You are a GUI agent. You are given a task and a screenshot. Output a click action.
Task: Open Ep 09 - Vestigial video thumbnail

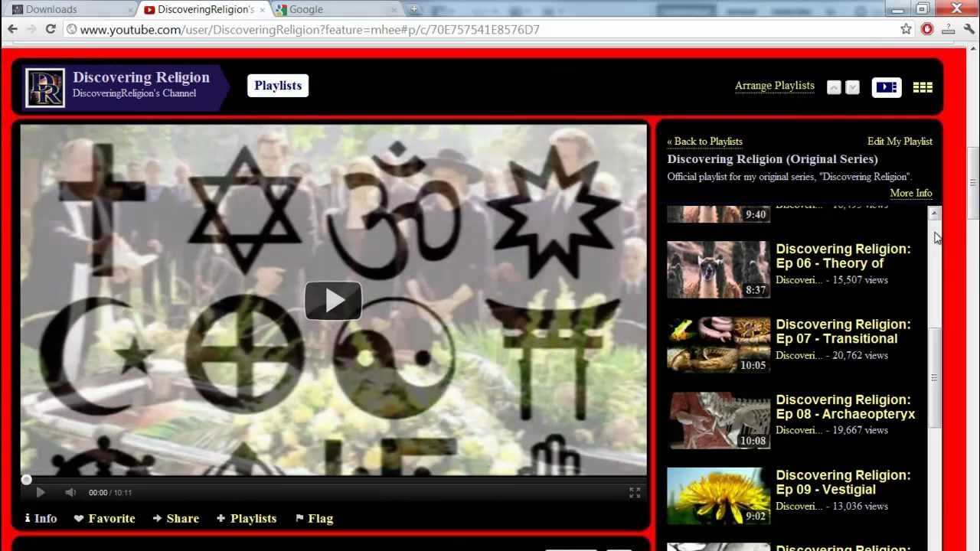[x=718, y=496]
